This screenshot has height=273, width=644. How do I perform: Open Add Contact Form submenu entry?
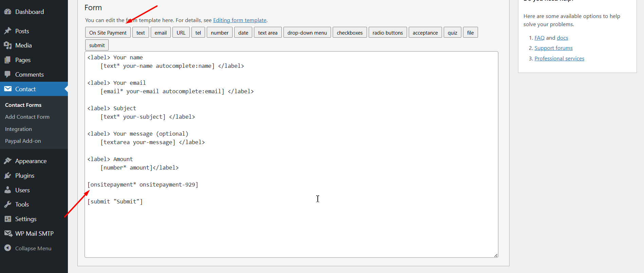click(x=27, y=117)
